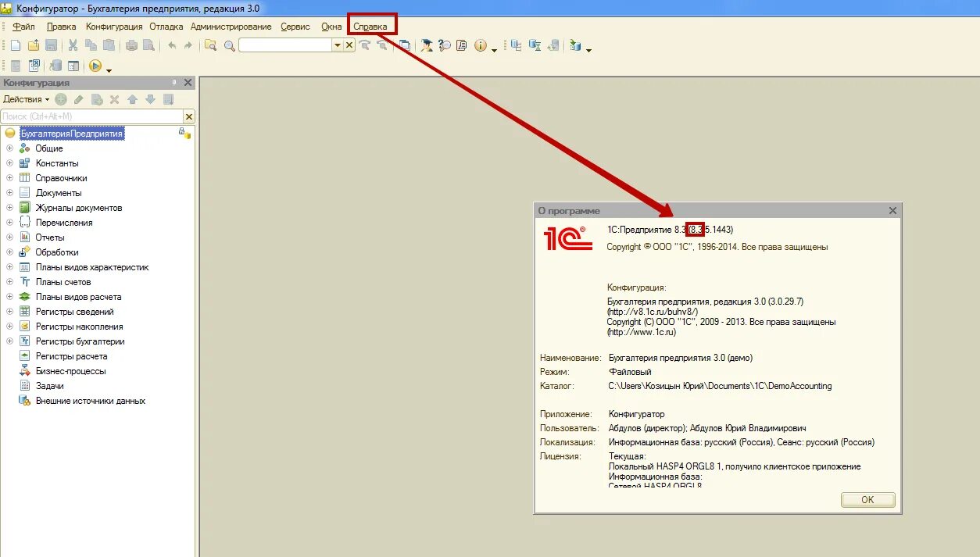Image resolution: width=980 pixels, height=557 pixels.
Task: Open the toolbar search combo dropdown arrow
Action: (x=338, y=45)
